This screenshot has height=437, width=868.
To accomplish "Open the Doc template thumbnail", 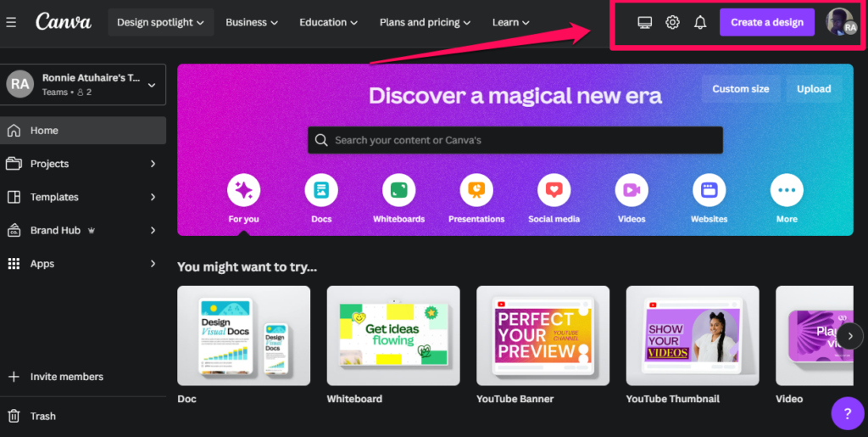I will 243,336.
